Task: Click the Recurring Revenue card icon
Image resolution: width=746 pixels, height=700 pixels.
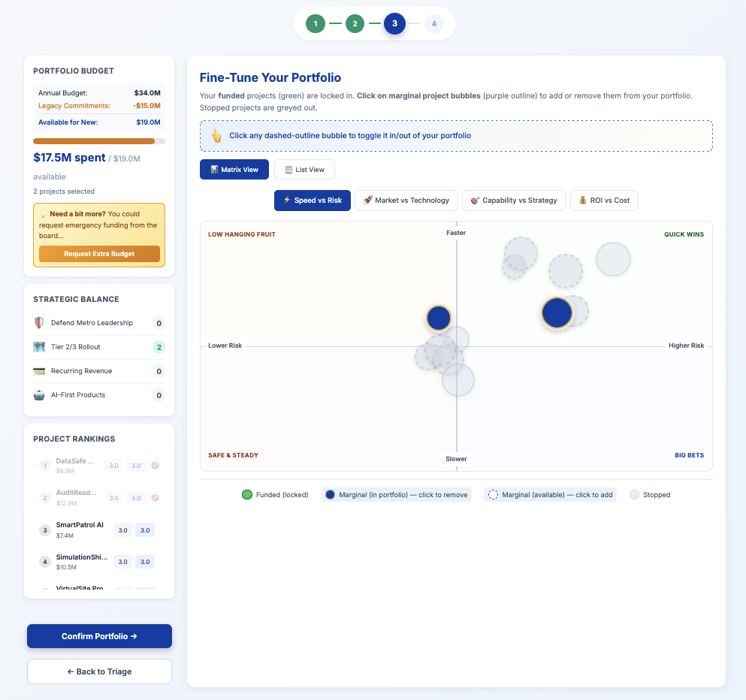Action: pyautogui.click(x=39, y=371)
